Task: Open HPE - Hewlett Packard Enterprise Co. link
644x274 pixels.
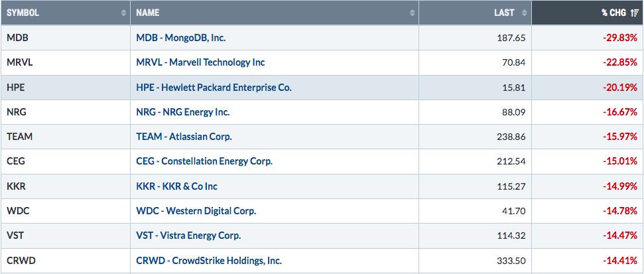Action: 214,88
